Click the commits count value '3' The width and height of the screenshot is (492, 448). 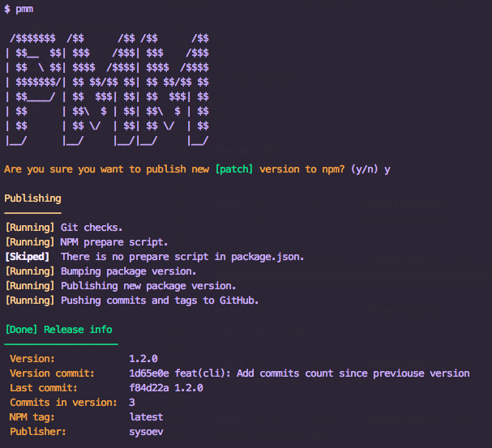132,403
